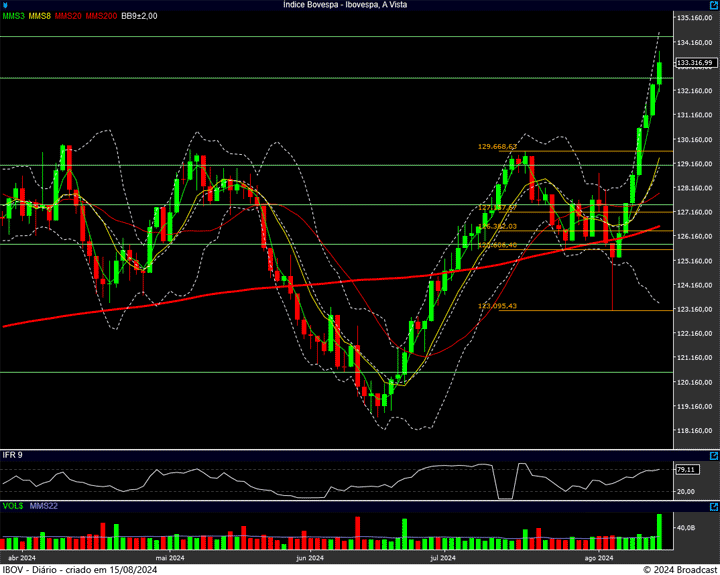Click the IFR 9 indicator title

click(12, 455)
